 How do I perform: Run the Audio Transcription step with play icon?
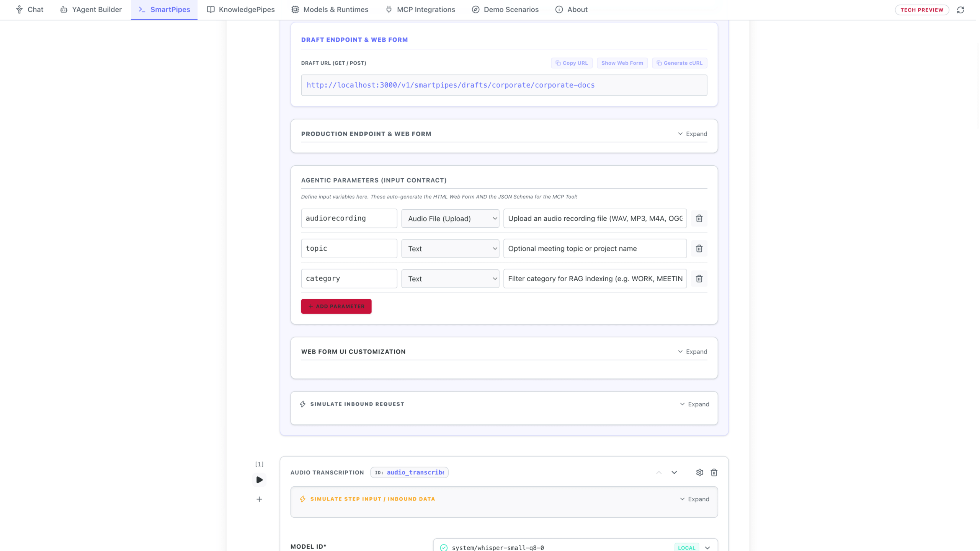coord(259,480)
